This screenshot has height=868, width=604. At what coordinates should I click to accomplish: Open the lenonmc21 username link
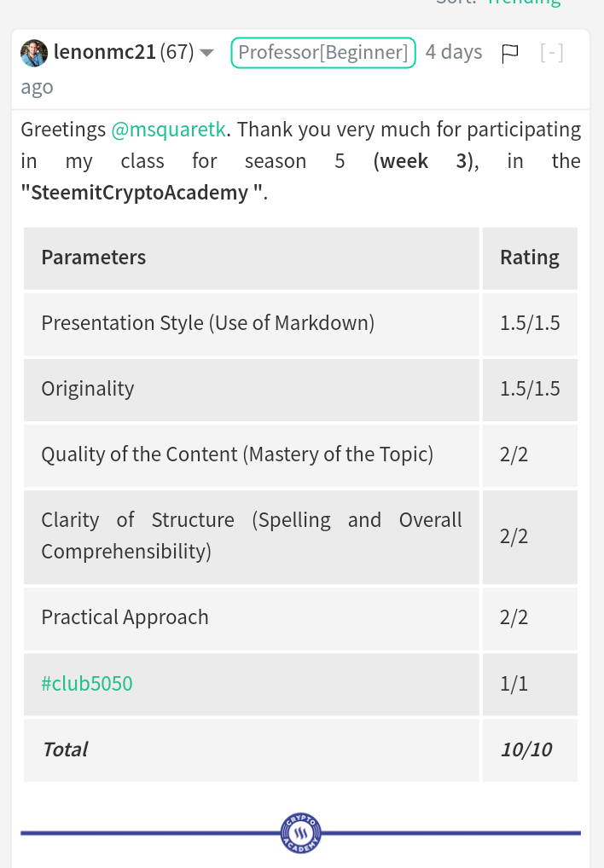tap(104, 53)
